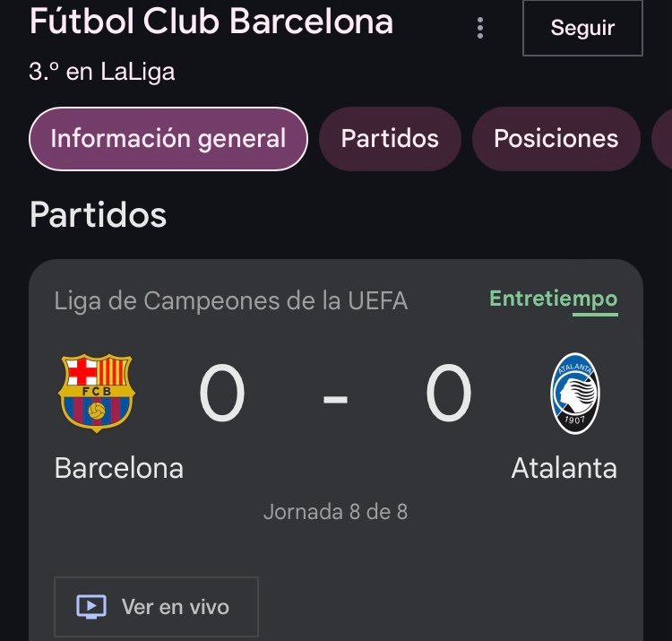This screenshot has width=672, height=641.
Task: Click the 3.º en LaLiga standing text
Action: (102, 71)
